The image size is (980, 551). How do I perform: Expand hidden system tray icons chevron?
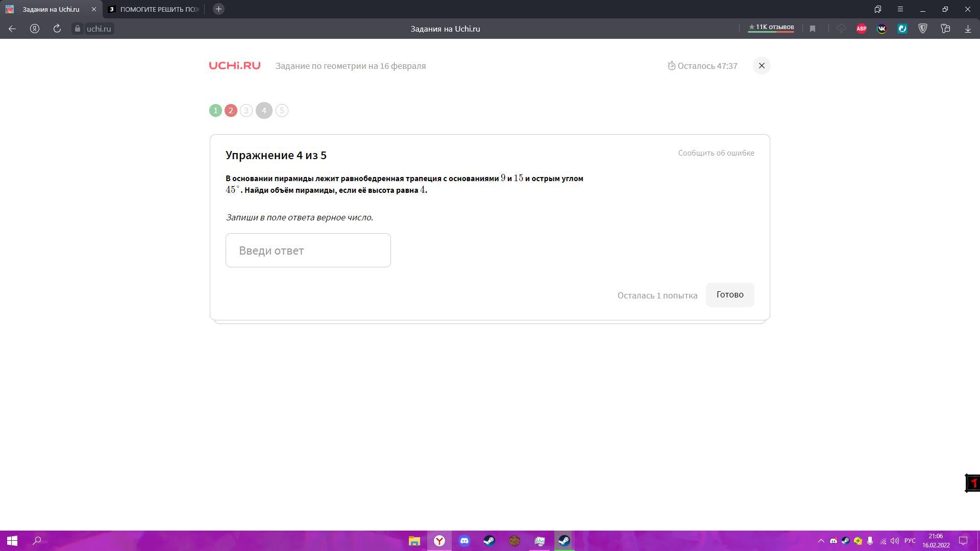point(821,541)
